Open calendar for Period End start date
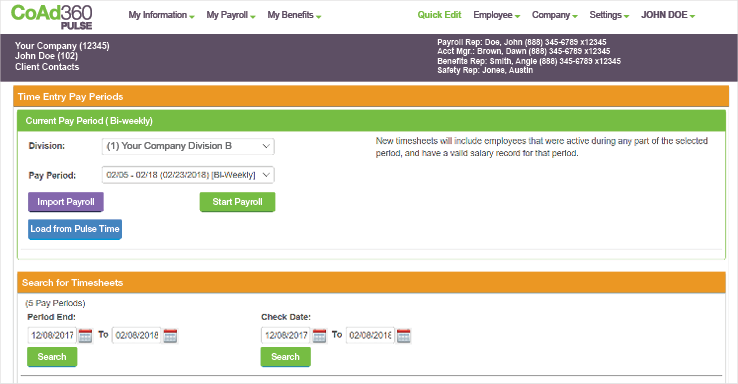Viewport: 738px width, 384px height. tap(85, 336)
